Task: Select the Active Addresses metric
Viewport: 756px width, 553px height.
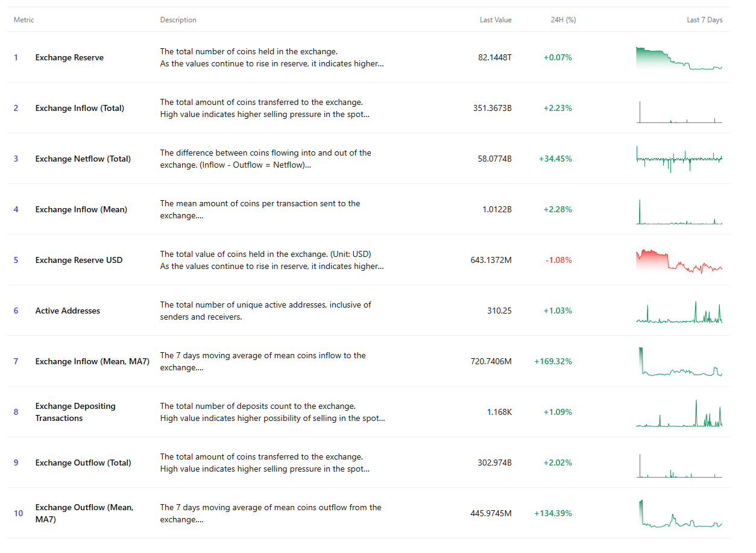Action: (68, 311)
